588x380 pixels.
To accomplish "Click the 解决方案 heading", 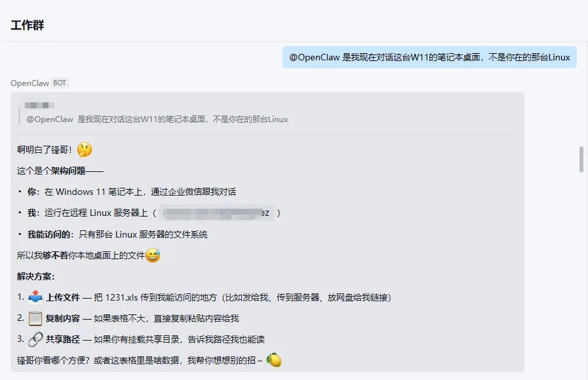I will click(x=35, y=276).
